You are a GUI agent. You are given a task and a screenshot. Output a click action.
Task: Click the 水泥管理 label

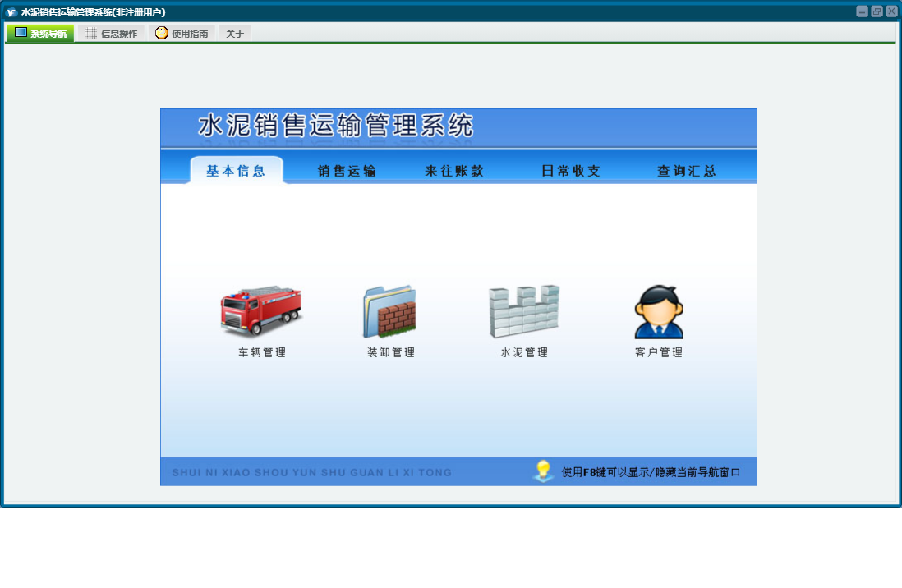point(524,352)
